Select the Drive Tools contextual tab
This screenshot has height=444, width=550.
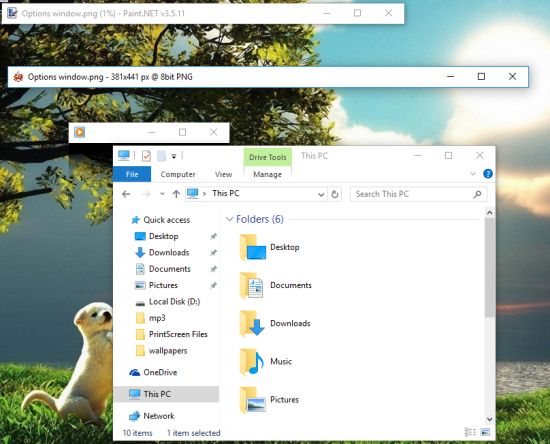point(268,157)
